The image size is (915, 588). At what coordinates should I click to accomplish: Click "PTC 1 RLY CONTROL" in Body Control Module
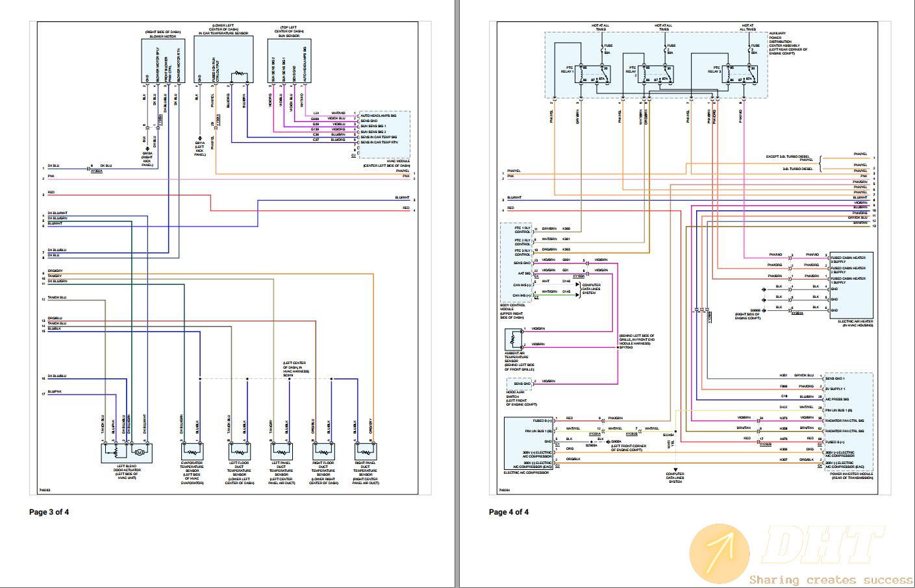(x=523, y=230)
